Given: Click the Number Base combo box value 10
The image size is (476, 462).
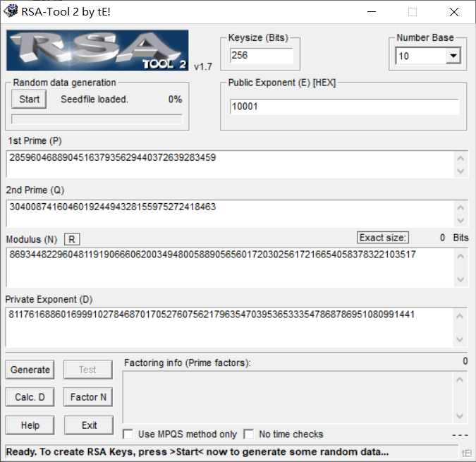Looking at the screenshot, I should (421, 56).
